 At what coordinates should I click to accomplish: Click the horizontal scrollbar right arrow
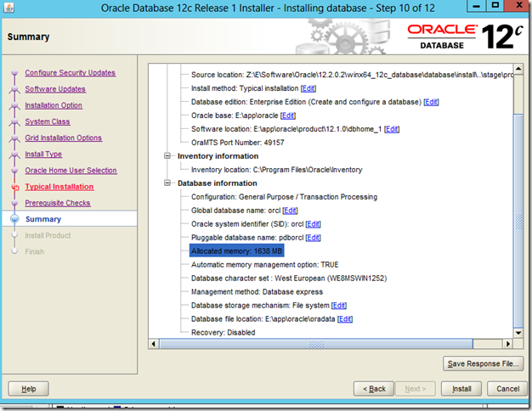click(x=507, y=343)
